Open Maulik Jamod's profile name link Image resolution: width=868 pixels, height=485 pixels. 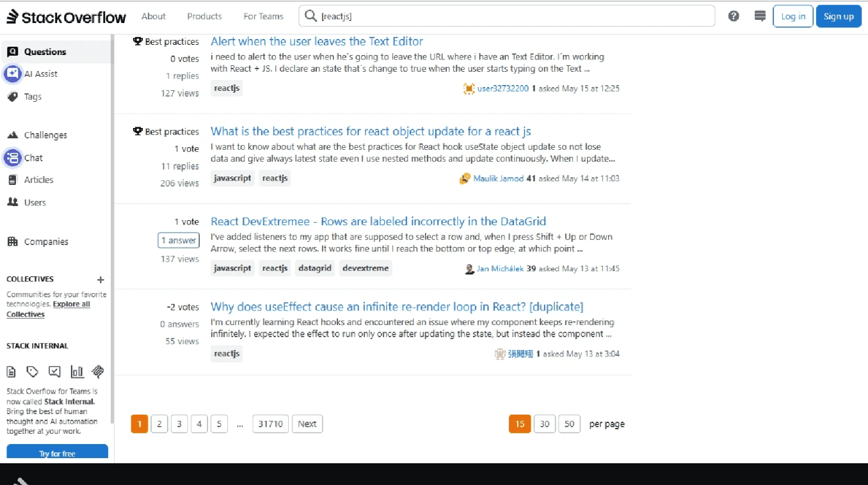point(499,179)
